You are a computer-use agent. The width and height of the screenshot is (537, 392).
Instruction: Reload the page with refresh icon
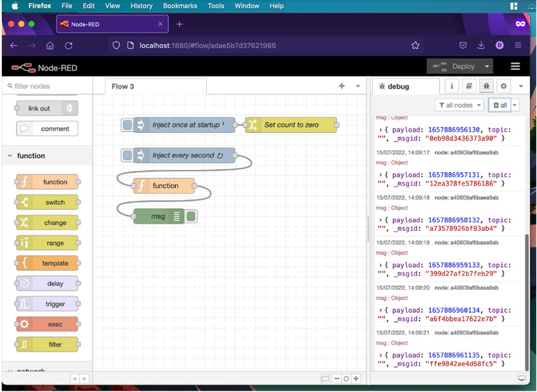point(68,46)
